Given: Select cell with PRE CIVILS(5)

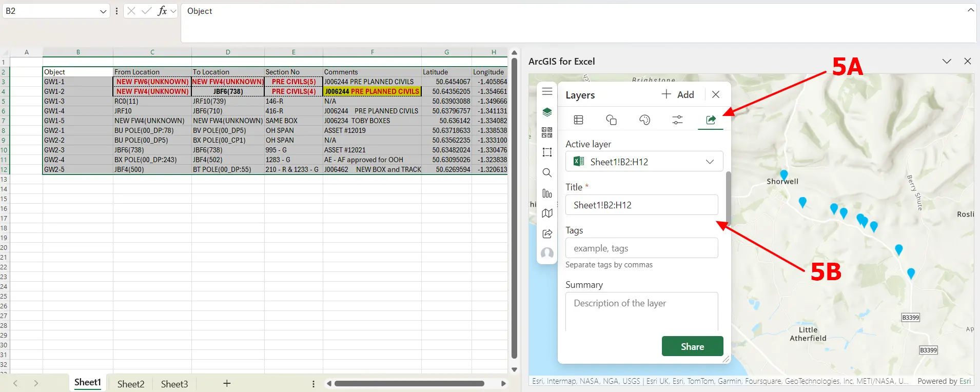Looking at the screenshot, I should pyautogui.click(x=293, y=82).
